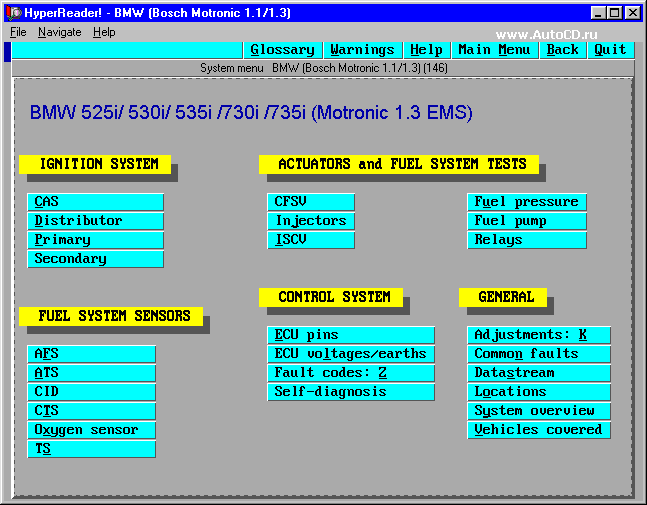The width and height of the screenshot is (647, 505).
Task: Click the Quit button
Action: click(x=610, y=50)
